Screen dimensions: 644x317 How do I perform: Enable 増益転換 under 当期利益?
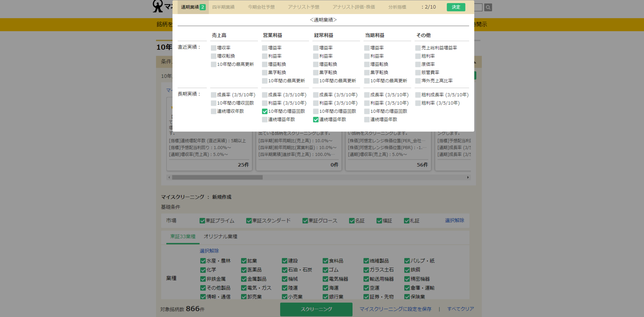pyautogui.click(x=367, y=64)
